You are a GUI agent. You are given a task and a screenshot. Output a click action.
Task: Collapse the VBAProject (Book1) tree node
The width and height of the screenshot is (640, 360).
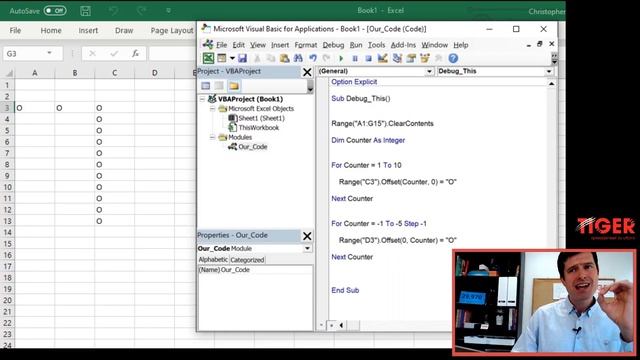click(202, 99)
